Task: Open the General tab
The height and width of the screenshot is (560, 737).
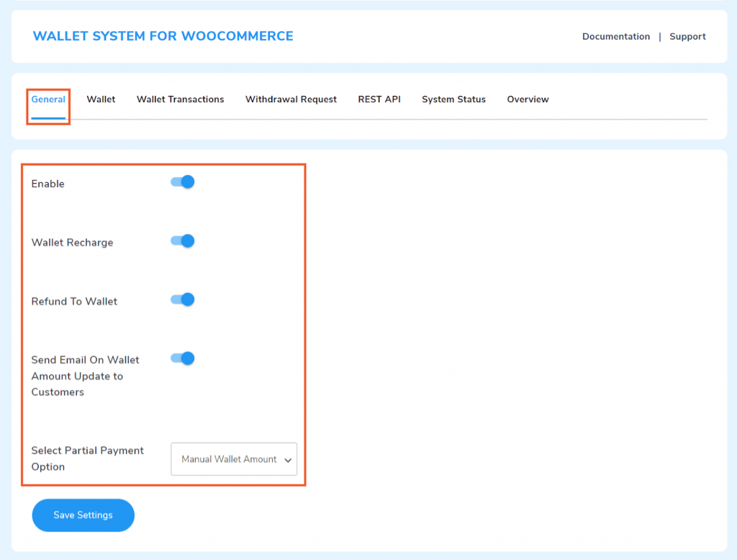Action: [48, 99]
